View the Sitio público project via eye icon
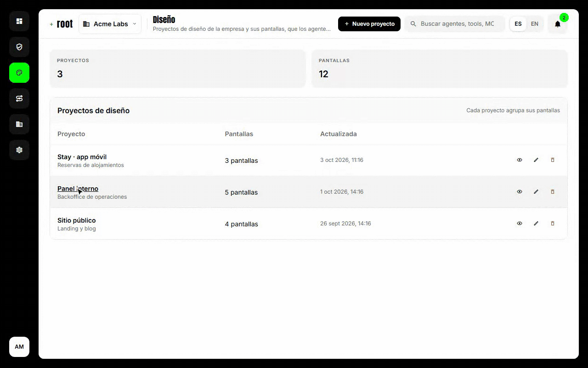 coord(520,224)
